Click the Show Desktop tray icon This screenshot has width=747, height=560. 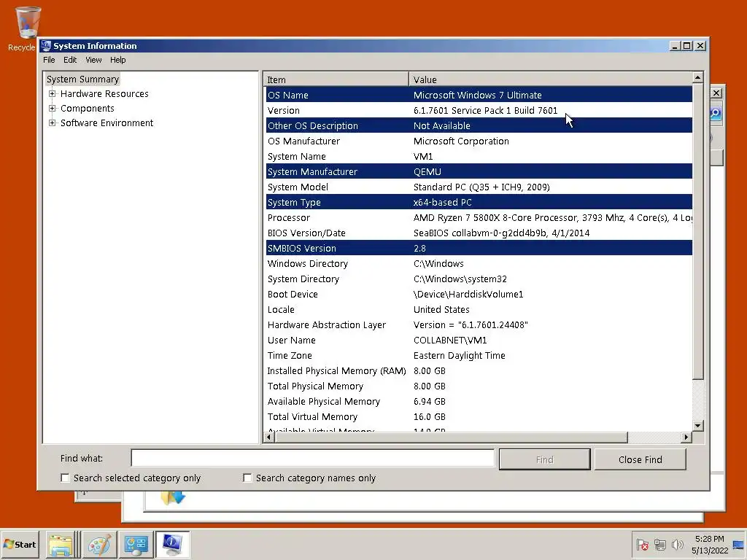(x=739, y=545)
